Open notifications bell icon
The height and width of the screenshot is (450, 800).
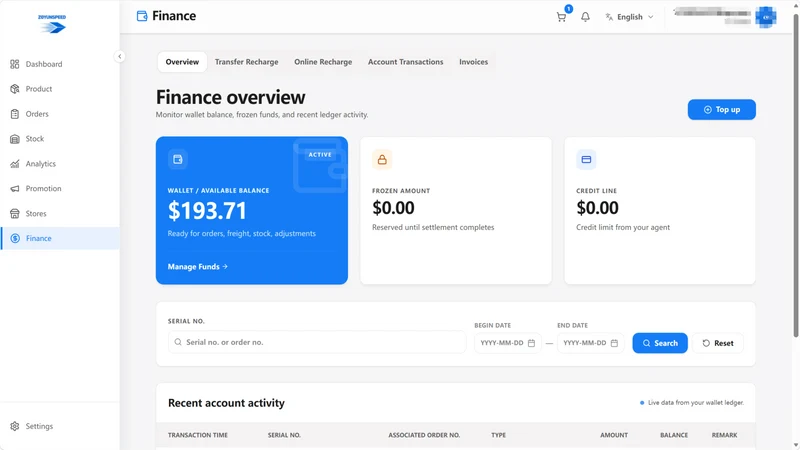(x=585, y=17)
